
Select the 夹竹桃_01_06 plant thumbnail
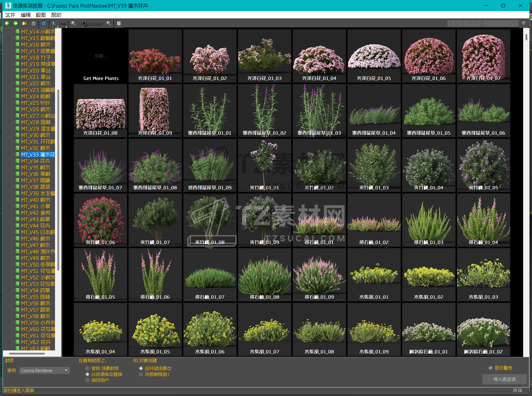pyautogui.click(x=100, y=220)
